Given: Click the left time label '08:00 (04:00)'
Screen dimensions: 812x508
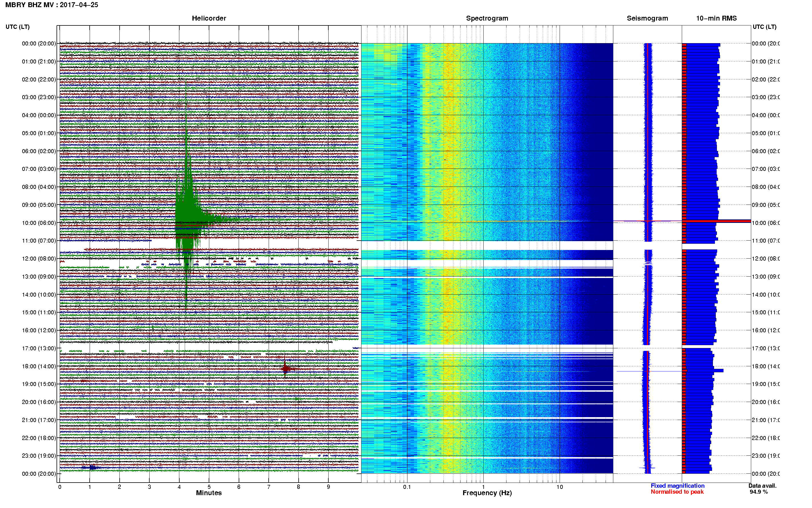Looking at the screenshot, I should (39, 187).
